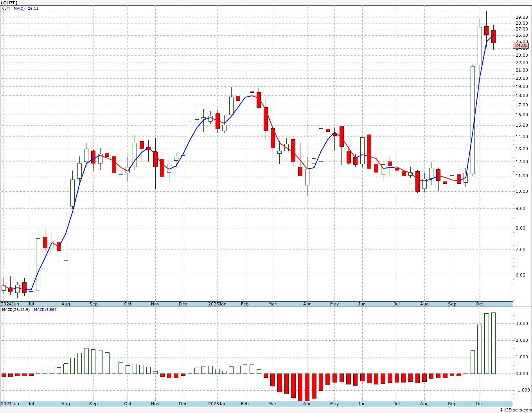The width and height of the screenshot is (532, 413).
Task: Click the 24.83 current price tag
Action: pos(521,46)
